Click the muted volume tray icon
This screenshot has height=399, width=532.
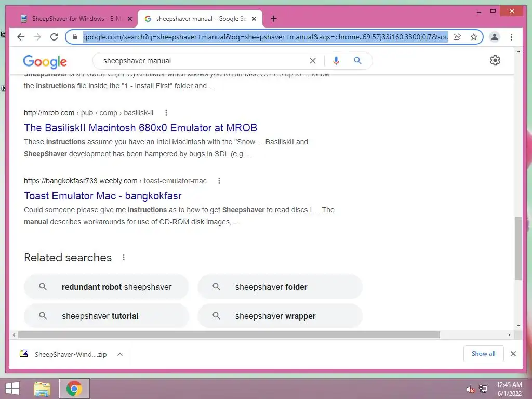pyautogui.click(x=470, y=389)
